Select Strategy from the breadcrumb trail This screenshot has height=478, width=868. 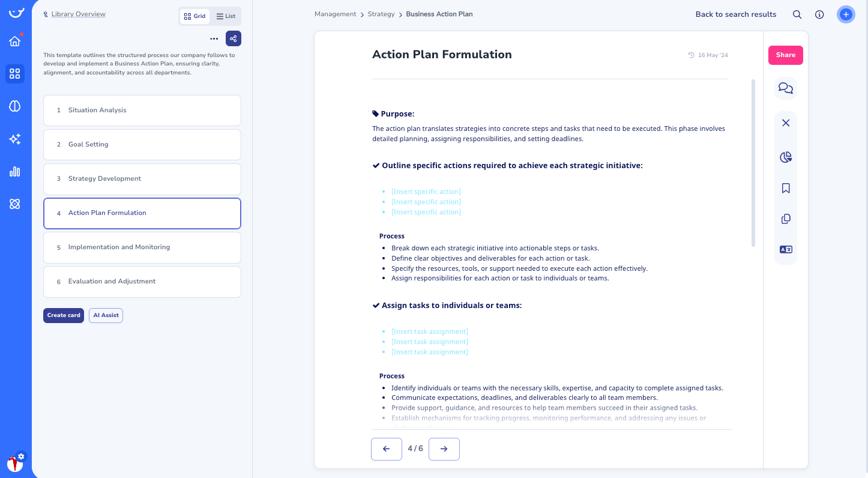click(x=381, y=14)
